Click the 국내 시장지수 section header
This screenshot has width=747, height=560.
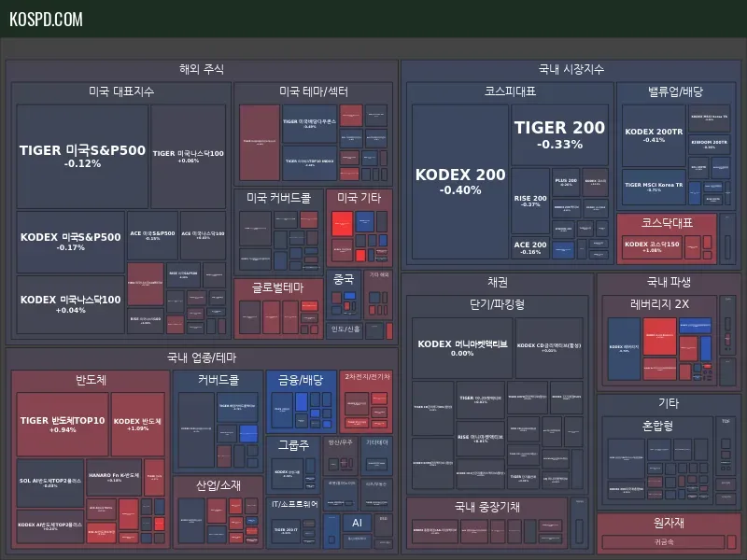tap(571, 69)
